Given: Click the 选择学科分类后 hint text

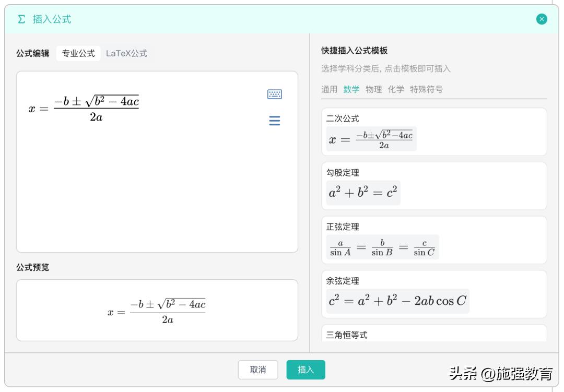Looking at the screenshot, I should pyautogui.click(x=385, y=69).
